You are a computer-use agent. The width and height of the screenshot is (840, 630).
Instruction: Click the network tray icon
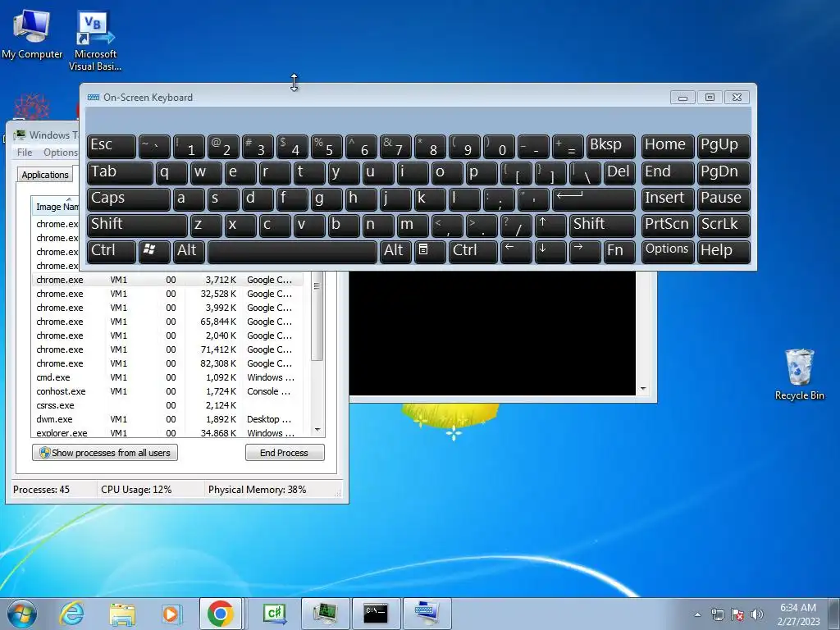pos(717,614)
